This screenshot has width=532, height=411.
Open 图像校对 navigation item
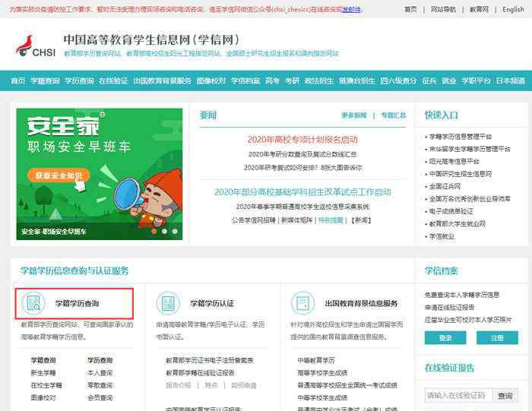[211, 81]
